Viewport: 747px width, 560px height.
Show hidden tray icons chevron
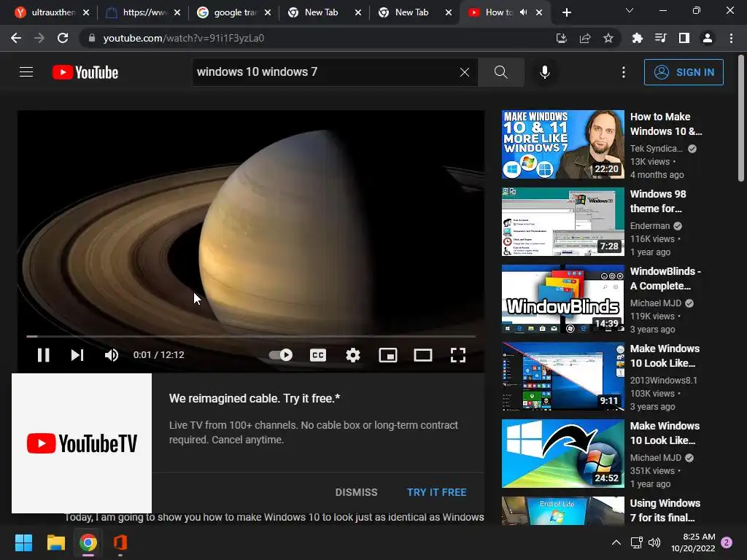tap(616, 542)
